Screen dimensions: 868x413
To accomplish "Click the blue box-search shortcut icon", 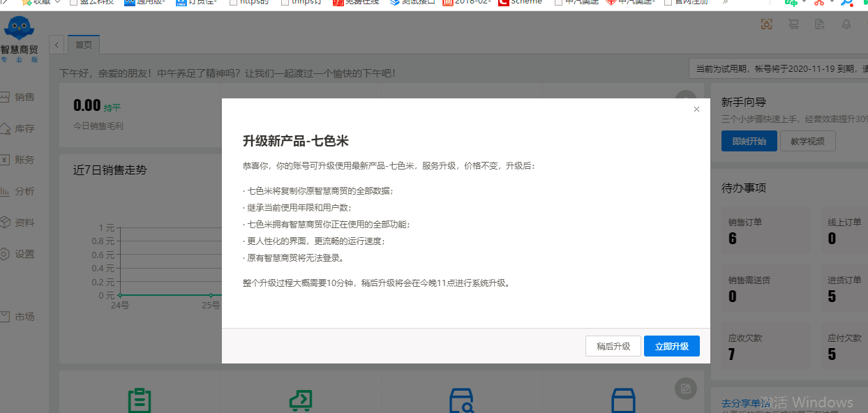I will pos(462,401).
